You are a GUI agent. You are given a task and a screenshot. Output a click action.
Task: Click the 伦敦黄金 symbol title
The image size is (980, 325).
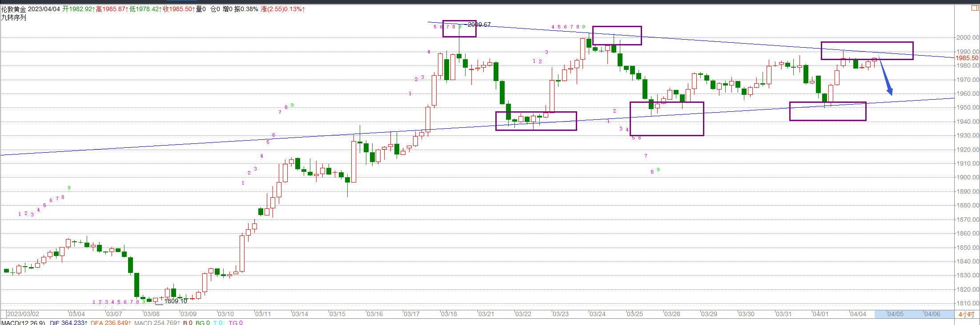[13, 9]
